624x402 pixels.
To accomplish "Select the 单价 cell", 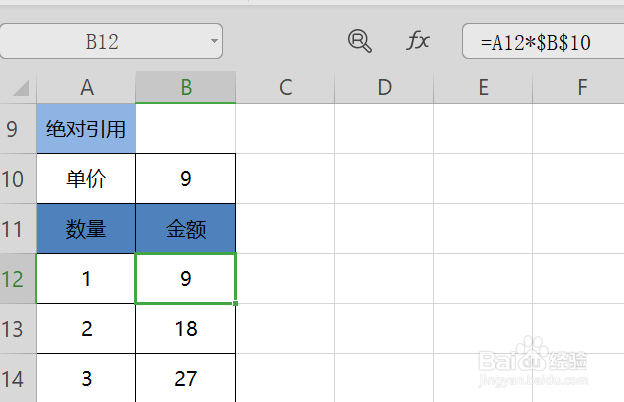I will [86, 179].
